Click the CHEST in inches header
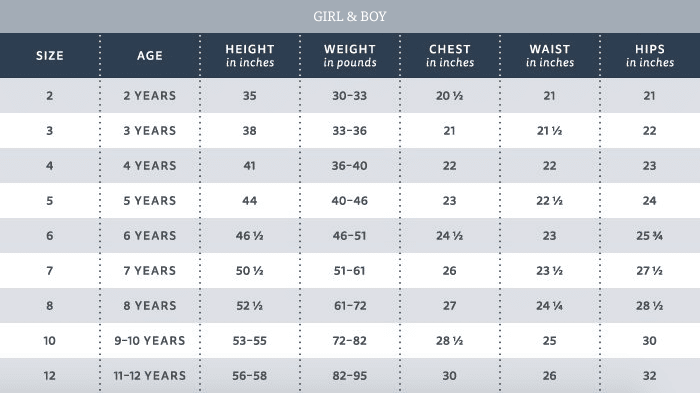 pos(450,56)
